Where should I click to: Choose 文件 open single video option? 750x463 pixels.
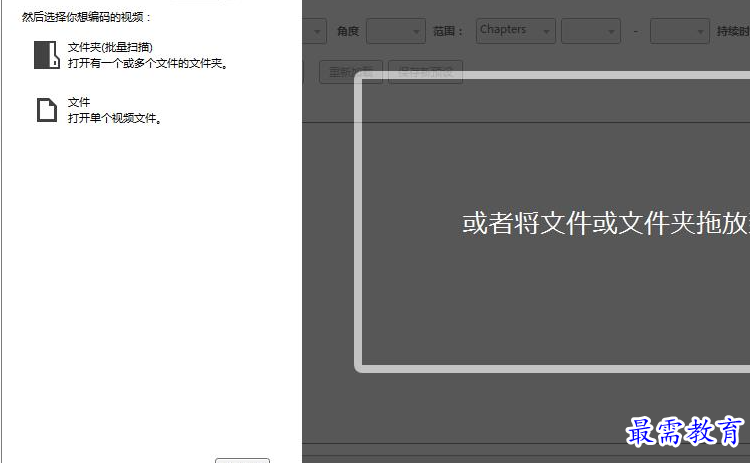click(x=99, y=110)
